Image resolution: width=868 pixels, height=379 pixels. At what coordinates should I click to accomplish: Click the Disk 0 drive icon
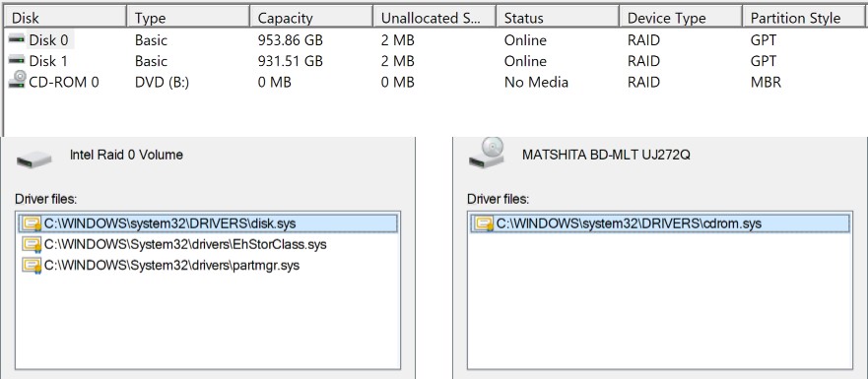(x=17, y=40)
